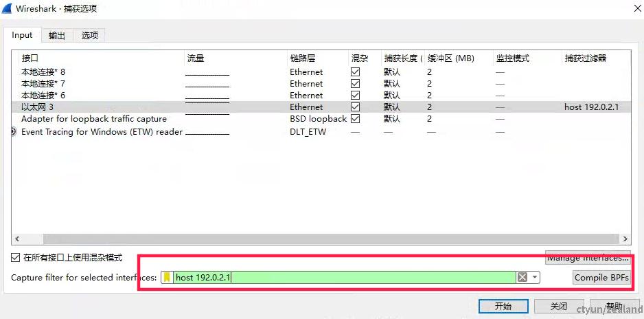Switch to the 输出 tab
This screenshot has width=644, height=319.
(57, 35)
